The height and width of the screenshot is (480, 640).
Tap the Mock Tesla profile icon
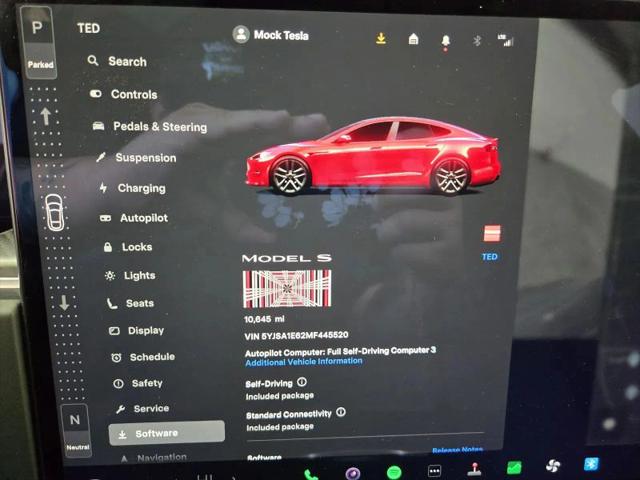click(x=241, y=34)
